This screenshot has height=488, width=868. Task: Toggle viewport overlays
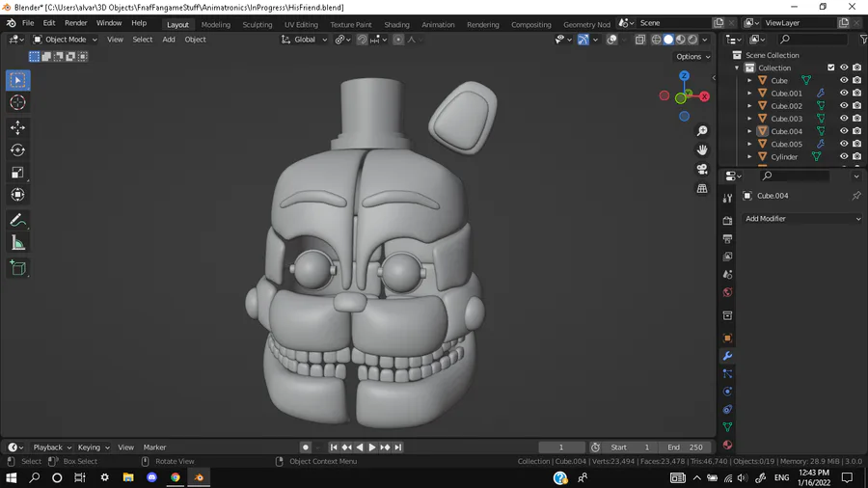tap(611, 40)
